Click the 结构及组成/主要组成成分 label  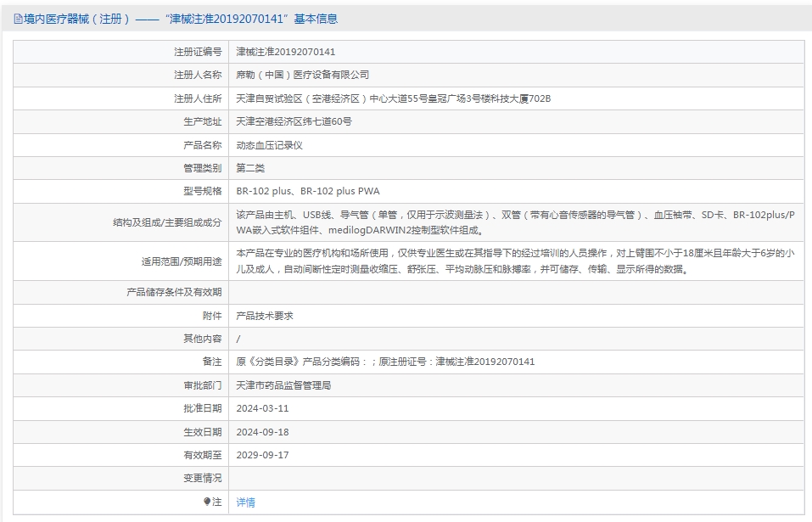click(167, 222)
